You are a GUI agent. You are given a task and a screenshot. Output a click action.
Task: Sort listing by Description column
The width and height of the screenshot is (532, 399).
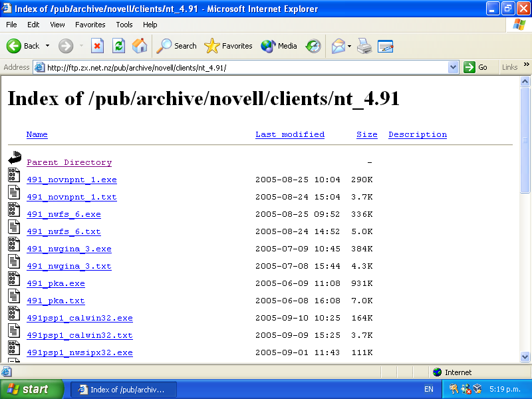(418, 134)
